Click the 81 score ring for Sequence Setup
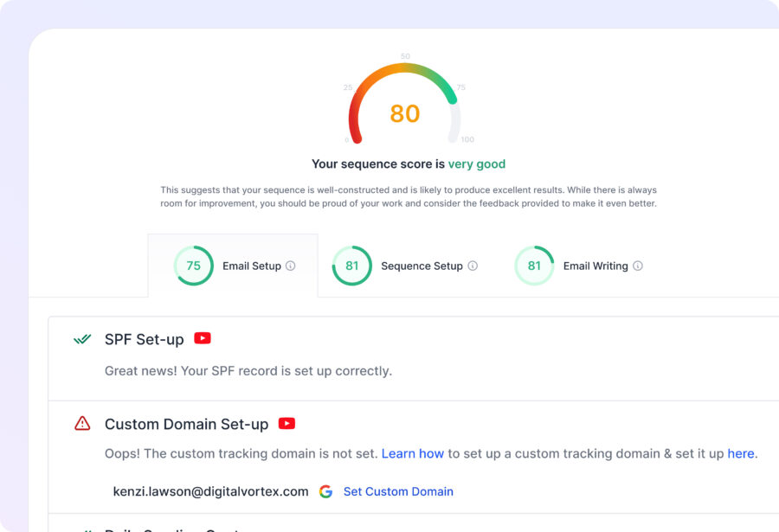Screen dimensions: 779x532 [352, 266]
